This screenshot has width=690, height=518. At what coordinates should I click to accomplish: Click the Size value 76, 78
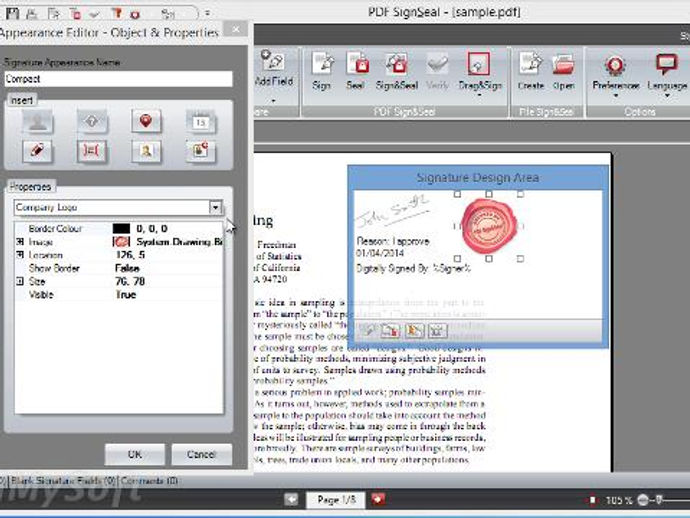pos(130,281)
